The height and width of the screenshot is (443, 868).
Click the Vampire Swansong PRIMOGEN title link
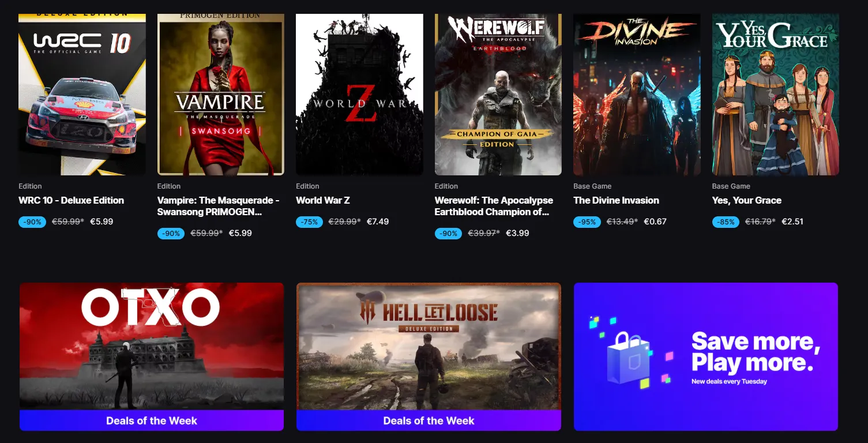219,207
